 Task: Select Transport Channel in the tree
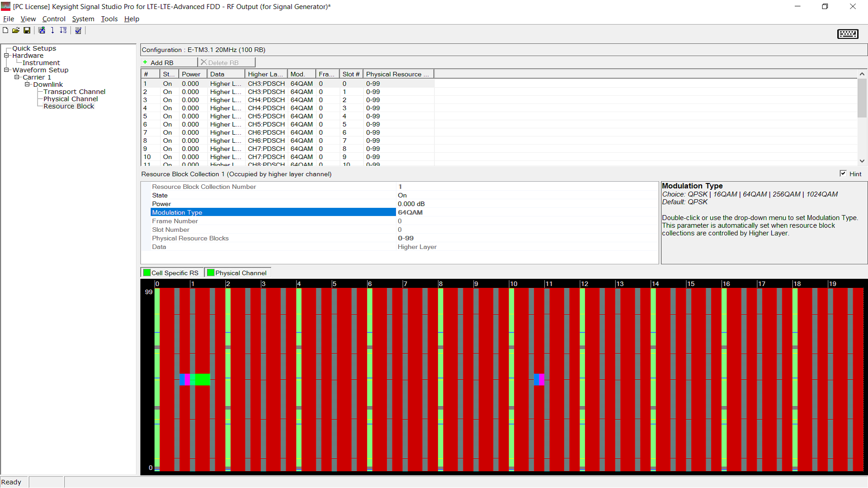point(74,92)
